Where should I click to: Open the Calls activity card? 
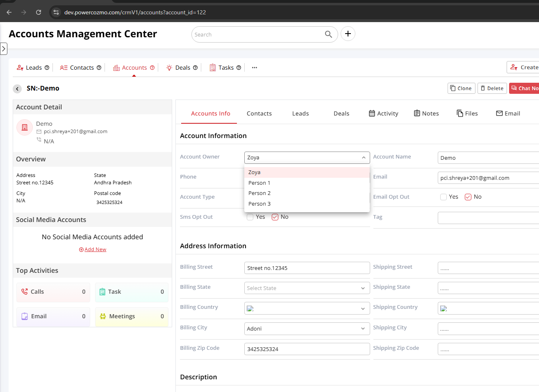(53, 292)
